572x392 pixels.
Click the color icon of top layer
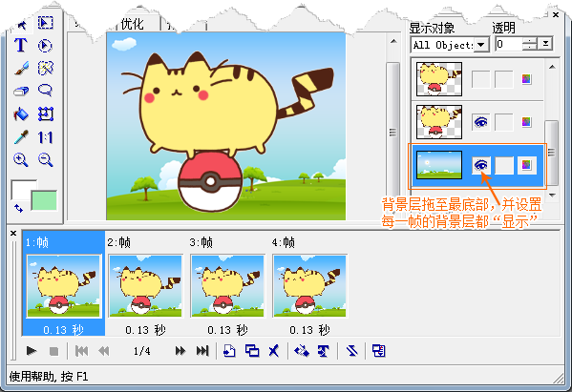point(526,79)
